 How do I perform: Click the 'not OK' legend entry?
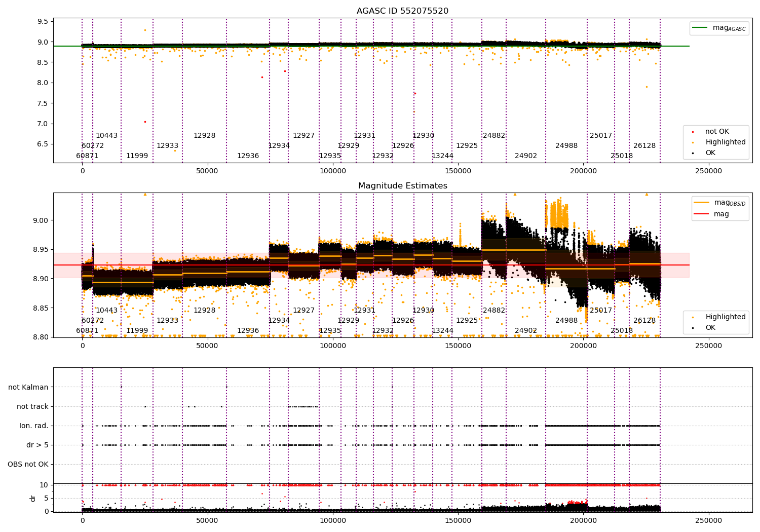click(x=717, y=132)
